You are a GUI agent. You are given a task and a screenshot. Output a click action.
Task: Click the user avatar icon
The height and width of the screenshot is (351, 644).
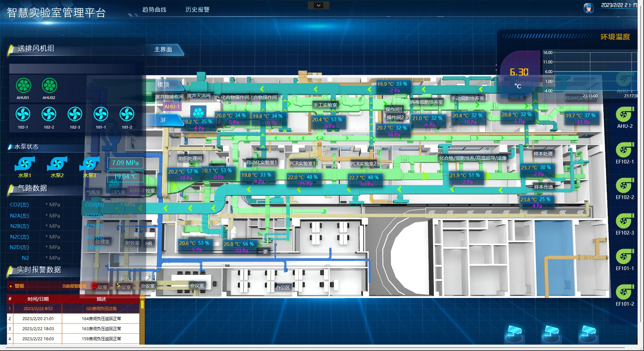(x=588, y=8)
